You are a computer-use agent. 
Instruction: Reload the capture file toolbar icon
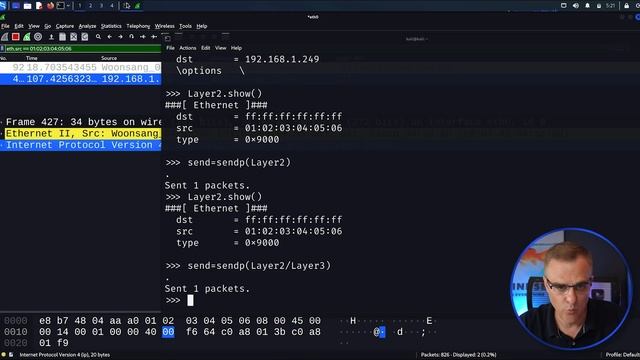[84, 37]
